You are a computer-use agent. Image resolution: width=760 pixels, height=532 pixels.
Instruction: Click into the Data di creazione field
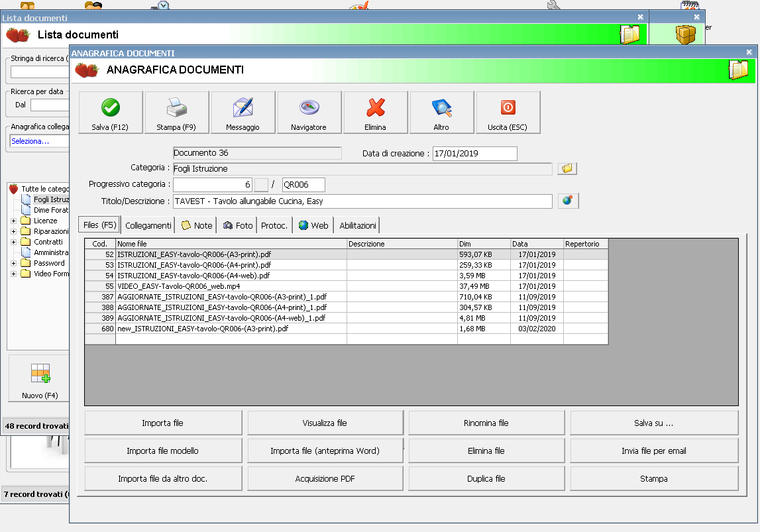coord(474,154)
